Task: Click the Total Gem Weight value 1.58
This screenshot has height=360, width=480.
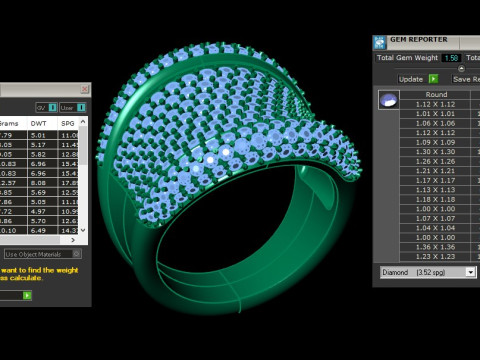Action: (451, 58)
